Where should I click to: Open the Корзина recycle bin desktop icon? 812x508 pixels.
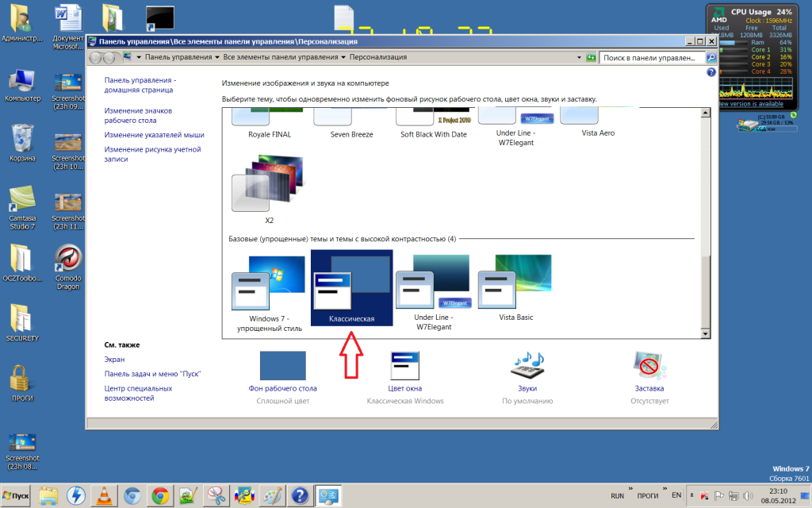point(22,143)
